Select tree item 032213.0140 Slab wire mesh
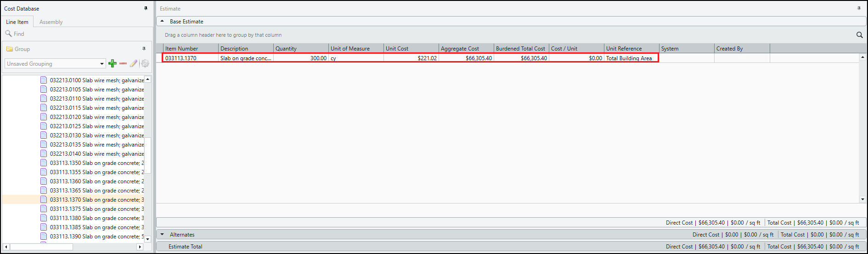868x254 pixels. click(x=97, y=153)
